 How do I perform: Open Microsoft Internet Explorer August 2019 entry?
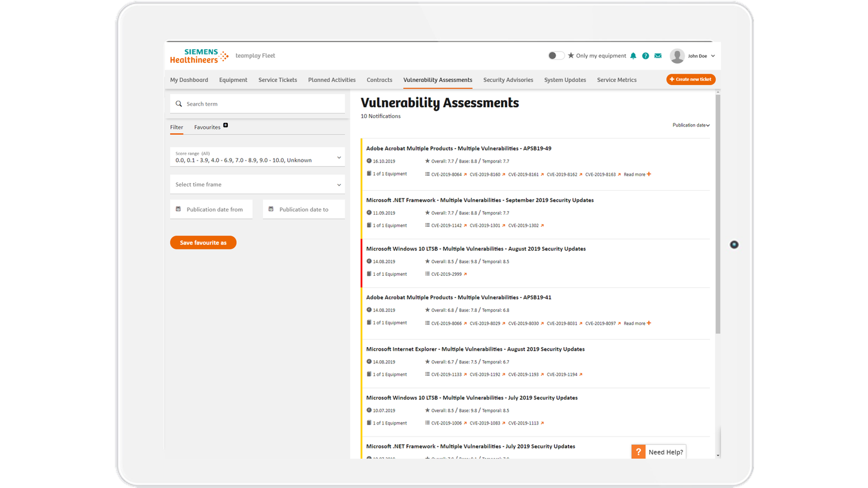(475, 349)
